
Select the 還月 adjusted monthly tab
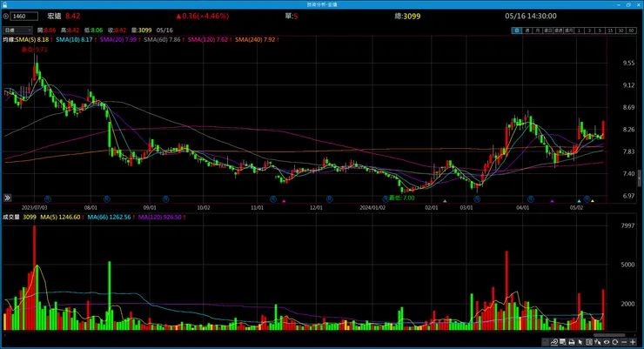(568, 30)
